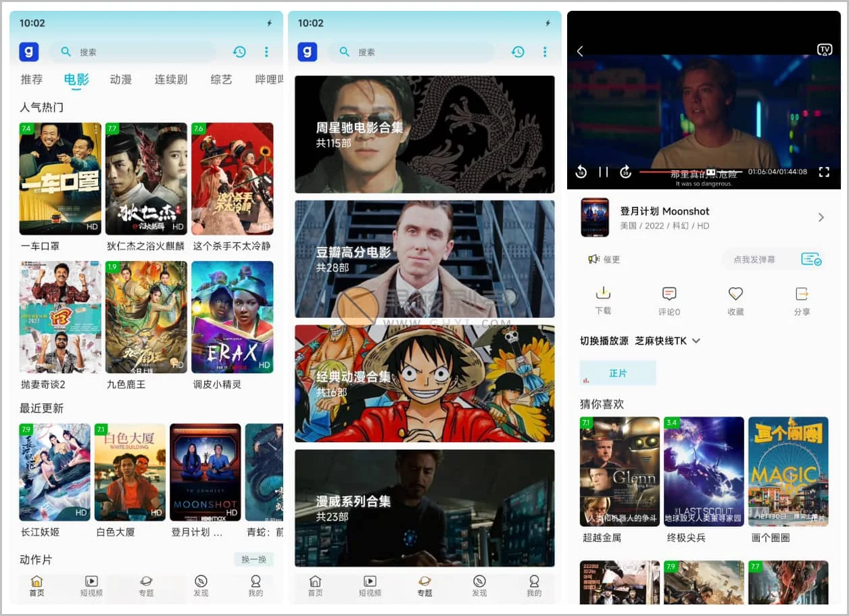This screenshot has width=849, height=616.
Task: Pause the Moonshot video
Action: tap(604, 172)
